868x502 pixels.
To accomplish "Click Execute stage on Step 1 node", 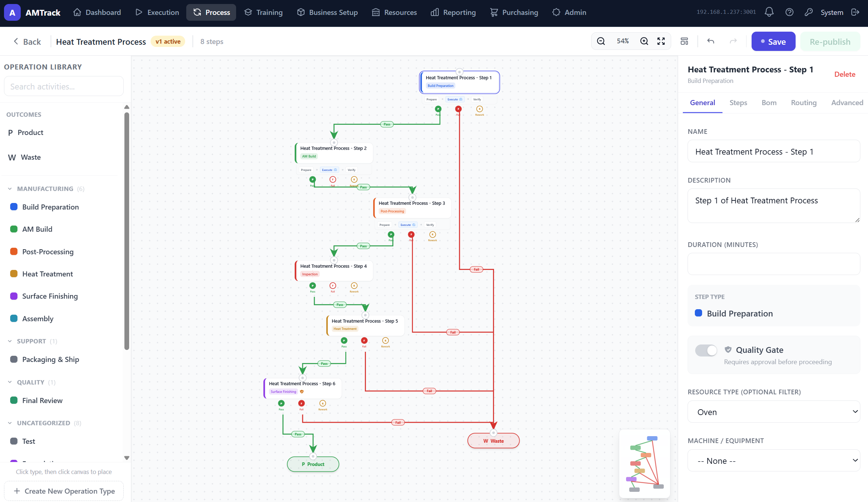I will (x=455, y=99).
